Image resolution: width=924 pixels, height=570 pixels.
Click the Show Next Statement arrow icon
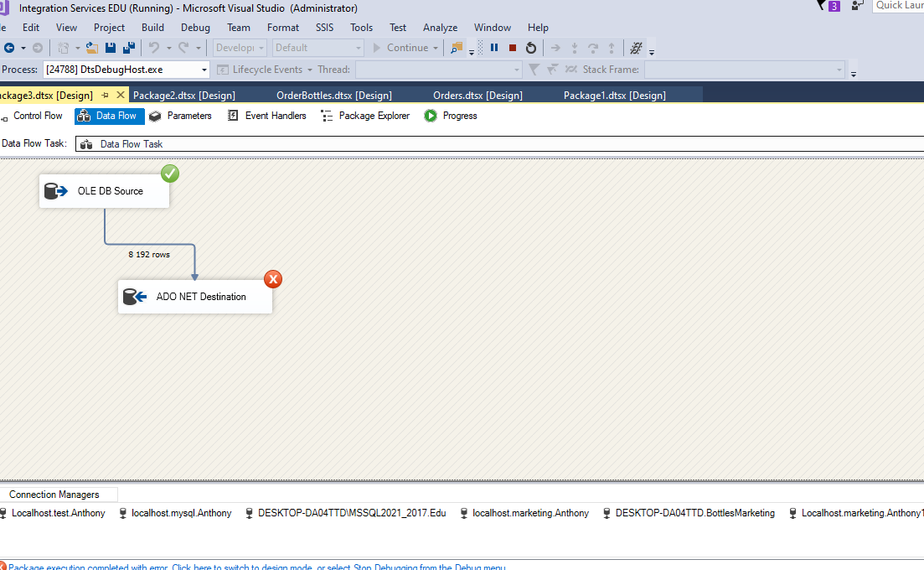tap(555, 48)
